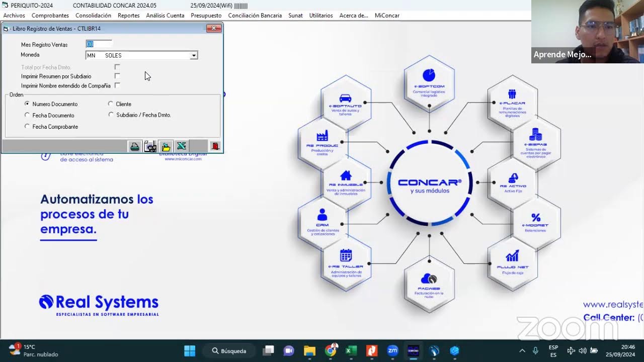Open the Acerca de... menu

pyautogui.click(x=354, y=16)
